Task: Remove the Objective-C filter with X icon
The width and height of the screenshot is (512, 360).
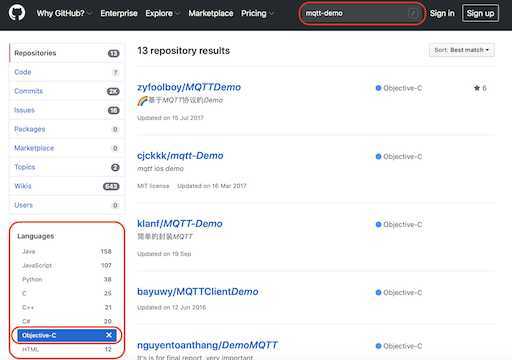Action: tap(109, 335)
